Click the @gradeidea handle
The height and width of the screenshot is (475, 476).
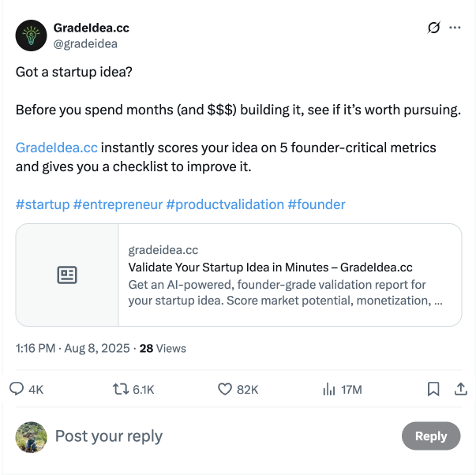click(85, 44)
